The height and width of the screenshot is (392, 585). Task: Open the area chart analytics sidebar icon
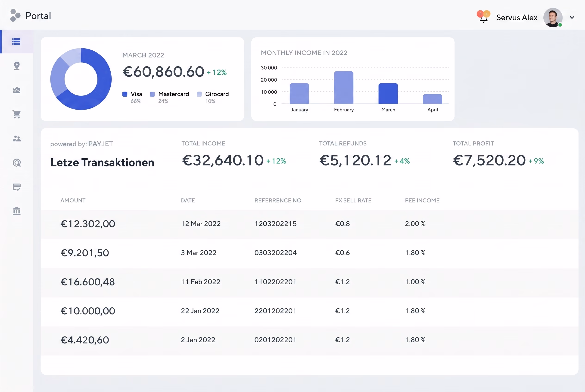point(17,90)
